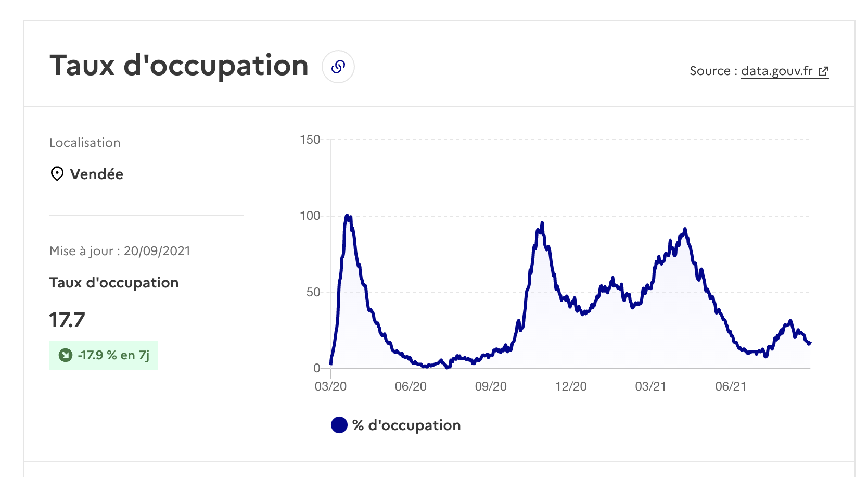Viewport: 868px width, 477px height.
Task: Click the 100 y-axis gridline label
Action: [310, 216]
